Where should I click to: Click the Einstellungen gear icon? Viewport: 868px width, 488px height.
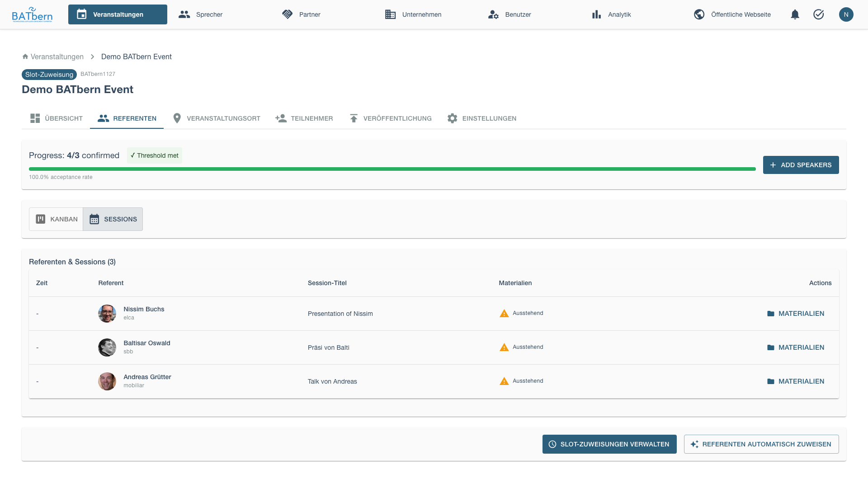tap(452, 118)
